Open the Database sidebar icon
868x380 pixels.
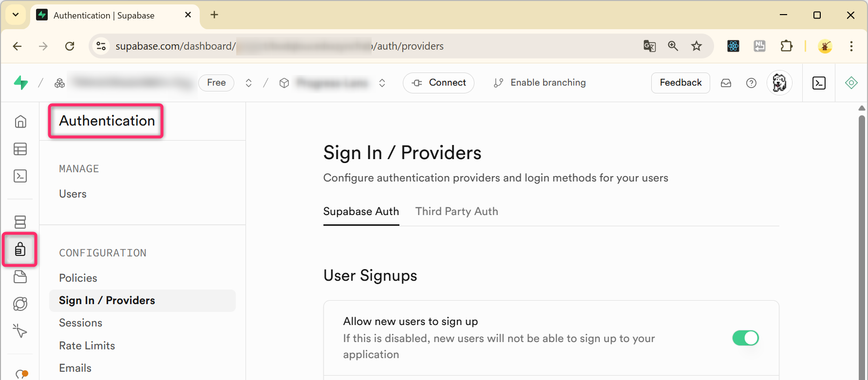click(20, 222)
